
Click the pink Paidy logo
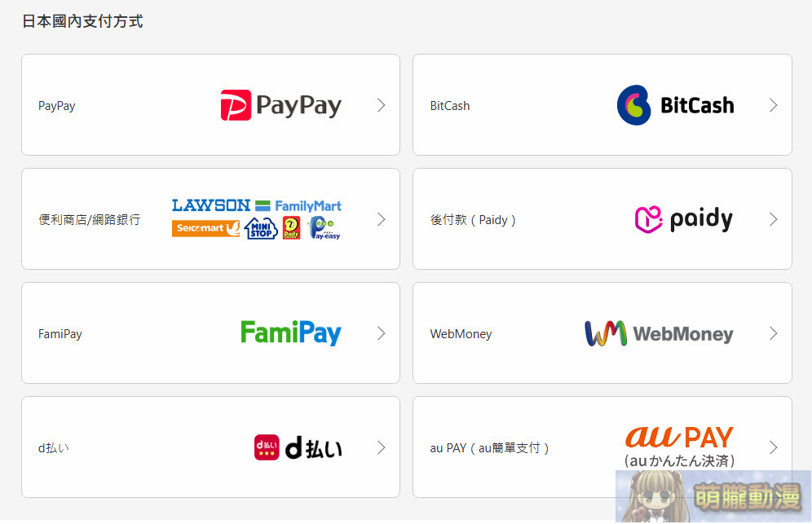click(x=683, y=219)
